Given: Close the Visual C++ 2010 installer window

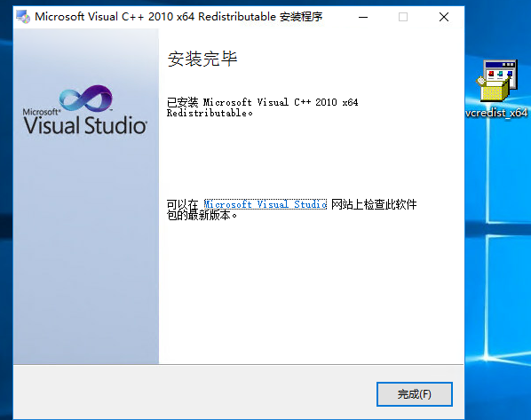Looking at the screenshot, I should pos(444,17).
